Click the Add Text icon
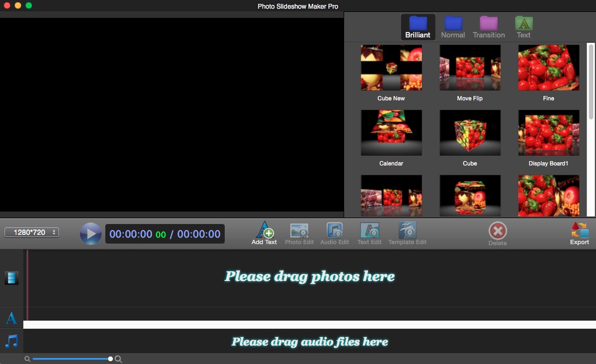Screen dimensions: 596x364 pos(264,231)
